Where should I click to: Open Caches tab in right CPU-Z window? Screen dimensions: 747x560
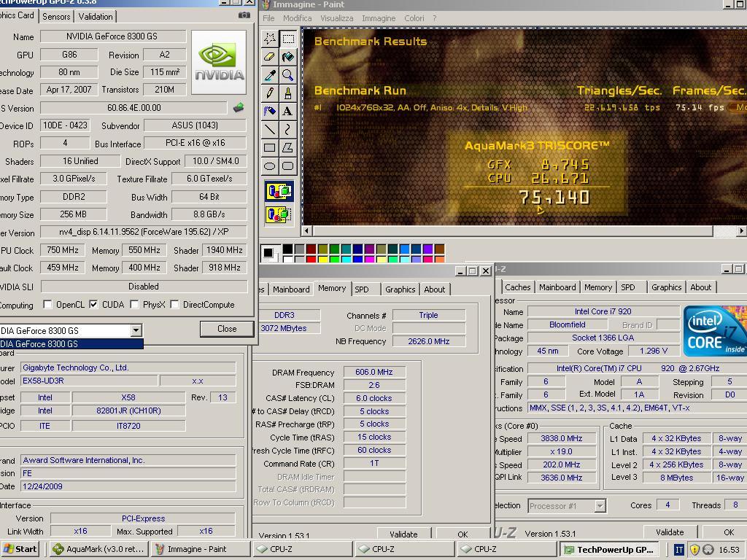coord(517,287)
